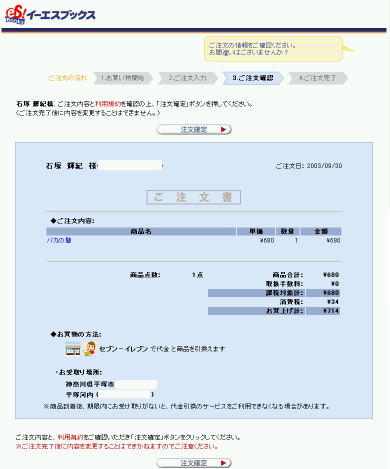
Task: Select step 4 ご注文完了
Action: coord(318,78)
